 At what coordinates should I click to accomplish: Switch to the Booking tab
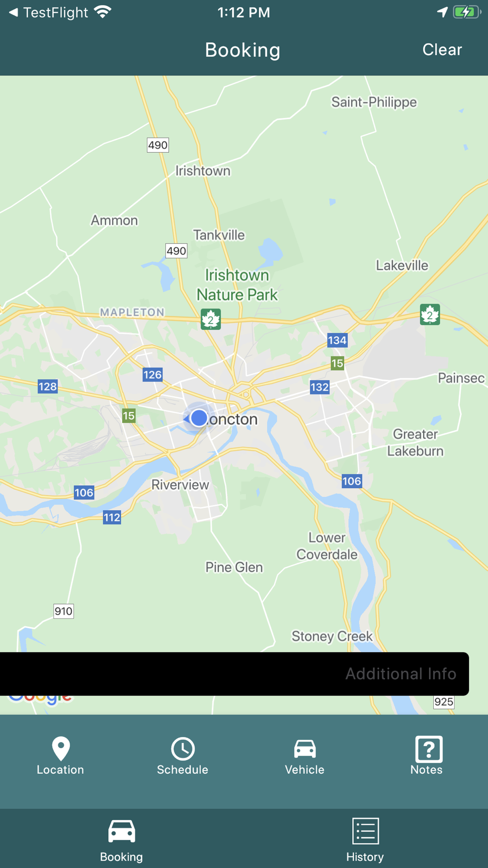(x=122, y=841)
